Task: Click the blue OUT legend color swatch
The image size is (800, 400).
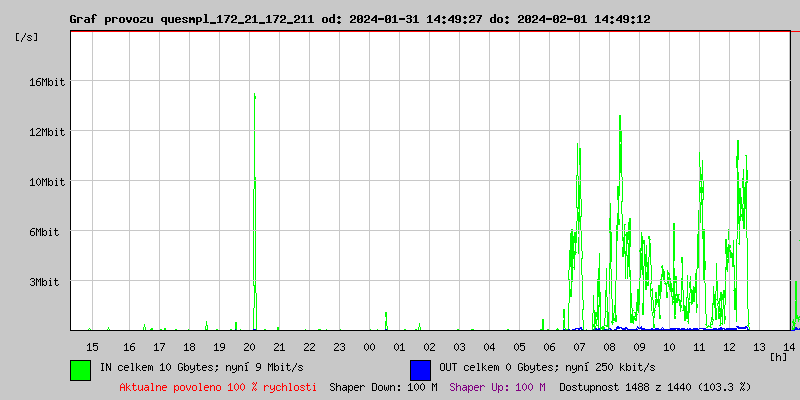Action: pyautogui.click(x=420, y=369)
